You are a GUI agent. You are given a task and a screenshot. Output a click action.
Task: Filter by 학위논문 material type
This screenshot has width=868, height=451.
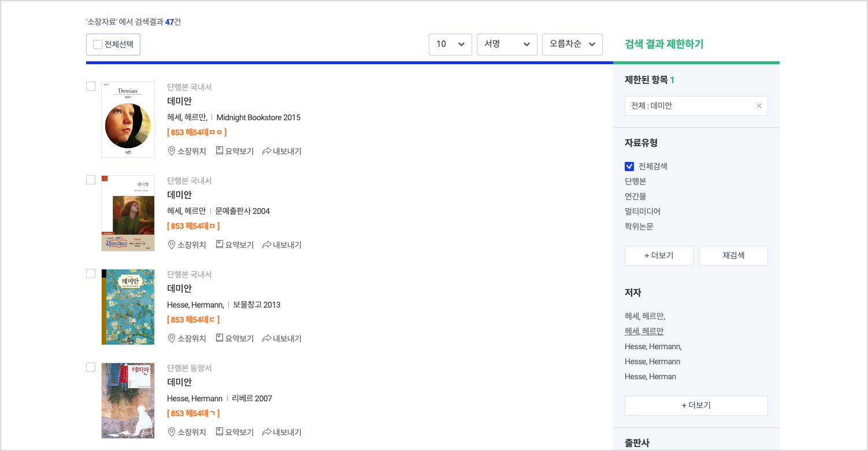point(639,227)
